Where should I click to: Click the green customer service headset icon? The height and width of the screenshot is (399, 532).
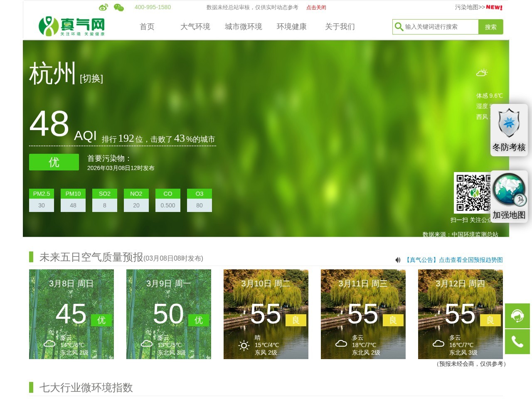(x=517, y=316)
